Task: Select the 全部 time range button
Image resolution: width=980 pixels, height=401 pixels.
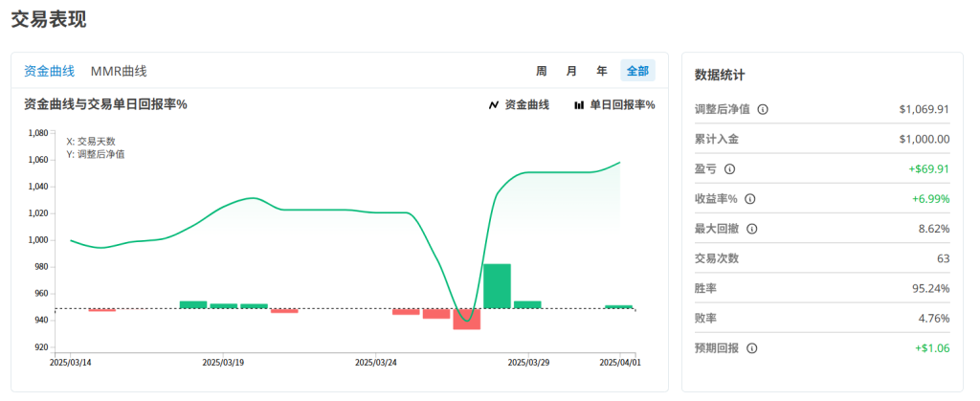Action: [637, 71]
